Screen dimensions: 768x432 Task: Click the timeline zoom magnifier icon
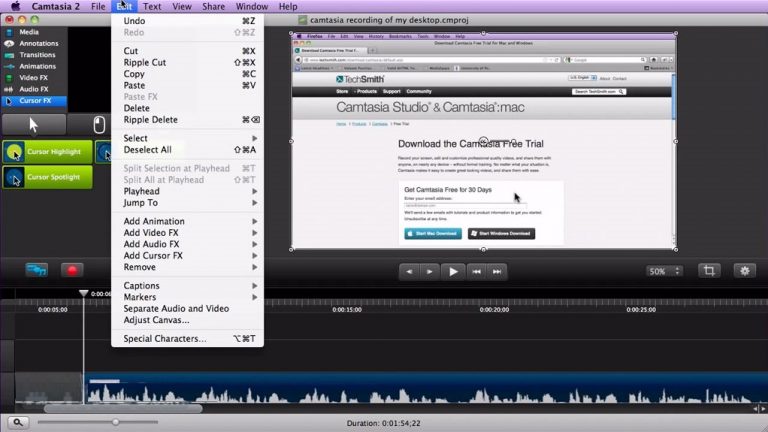[x=18, y=422]
